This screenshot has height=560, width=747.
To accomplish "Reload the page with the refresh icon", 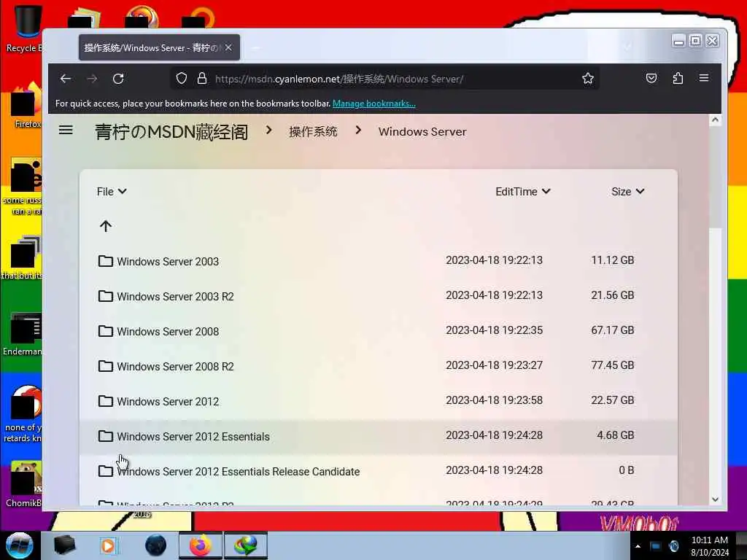I will tap(118, 79).
